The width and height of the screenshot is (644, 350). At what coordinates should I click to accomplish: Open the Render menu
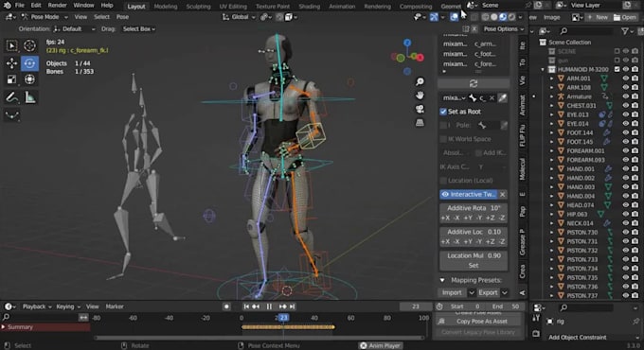click(57, 6)
